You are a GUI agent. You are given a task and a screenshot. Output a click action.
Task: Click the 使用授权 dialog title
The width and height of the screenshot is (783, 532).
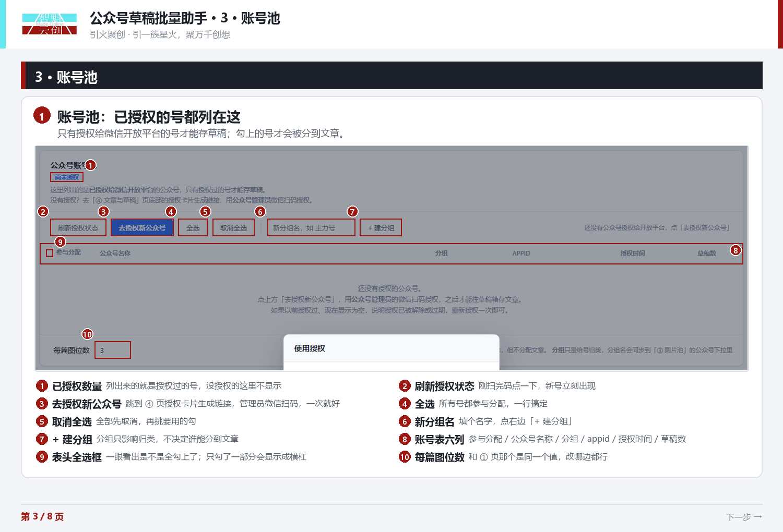pos(310,348)
